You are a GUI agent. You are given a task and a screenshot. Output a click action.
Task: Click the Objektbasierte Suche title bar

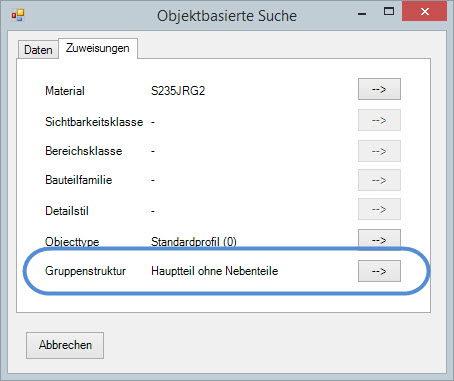[227, 16]
